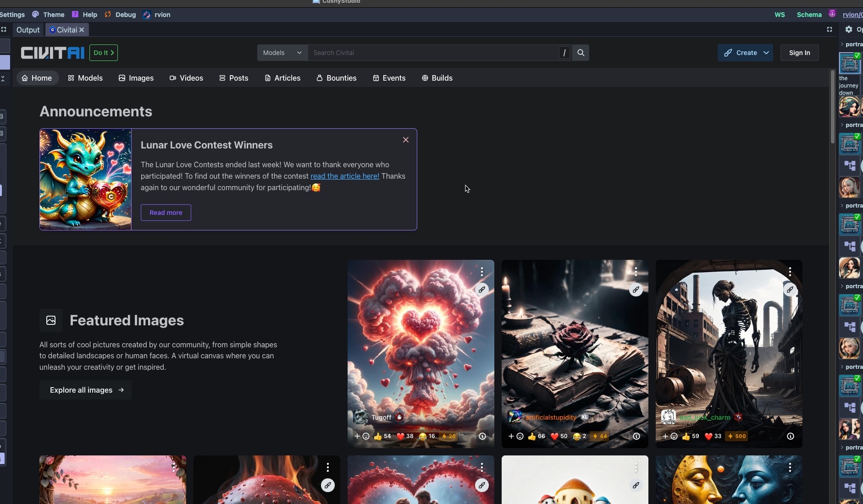Screen dimensions: 863x504
Task: Open the Theme menu
Action: [48, 15]
